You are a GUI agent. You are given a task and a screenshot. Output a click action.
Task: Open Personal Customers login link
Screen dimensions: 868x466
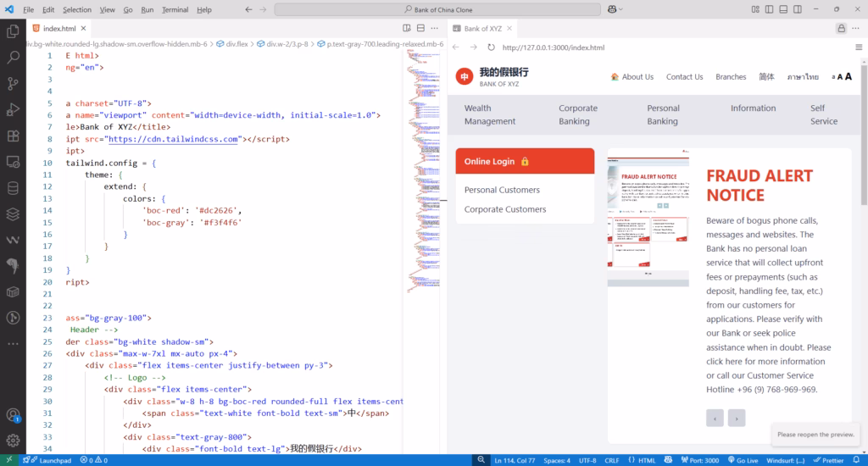(x=502, y=190)
